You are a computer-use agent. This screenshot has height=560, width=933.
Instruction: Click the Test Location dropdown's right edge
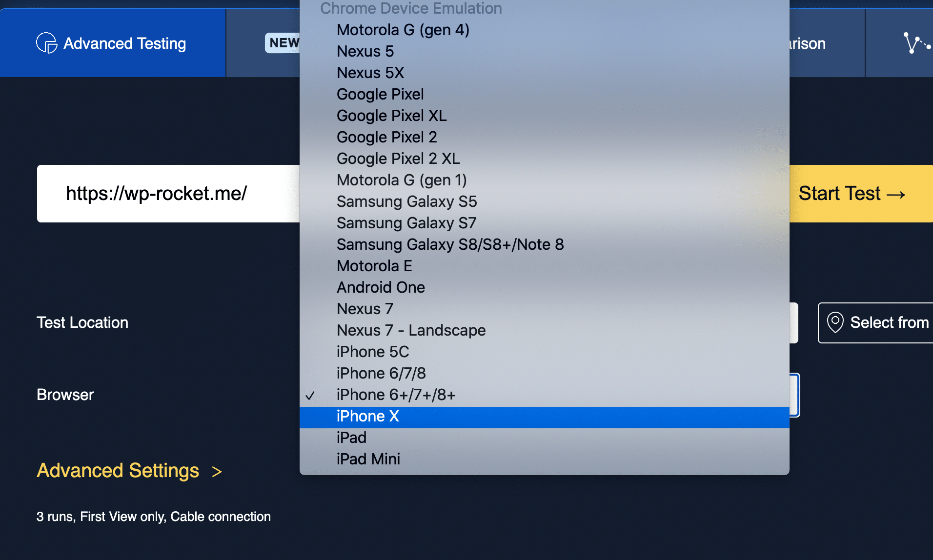click(x=794, y=322)
